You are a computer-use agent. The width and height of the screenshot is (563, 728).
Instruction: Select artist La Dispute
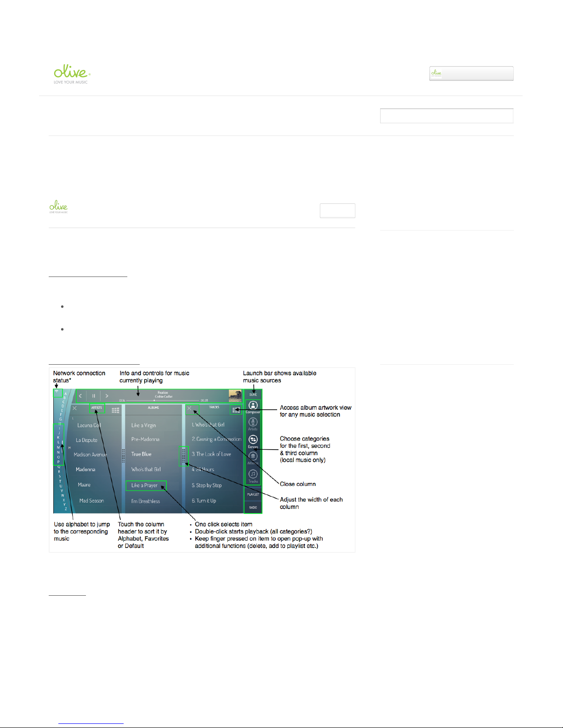(x=87, y=440)
